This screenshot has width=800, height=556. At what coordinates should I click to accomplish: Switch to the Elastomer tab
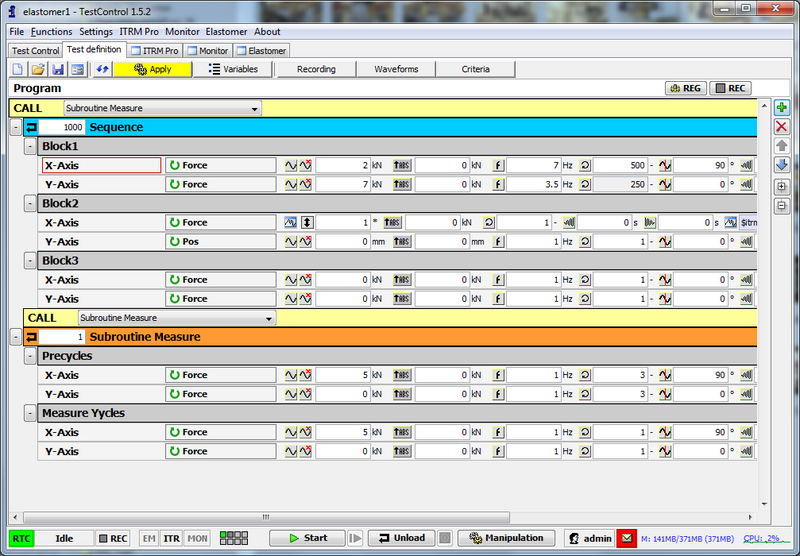coord(261,51)
